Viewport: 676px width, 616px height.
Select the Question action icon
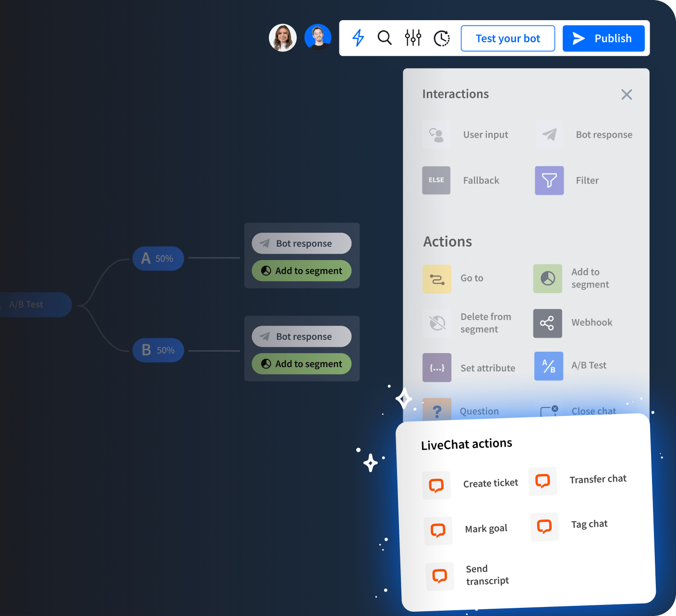436,411
